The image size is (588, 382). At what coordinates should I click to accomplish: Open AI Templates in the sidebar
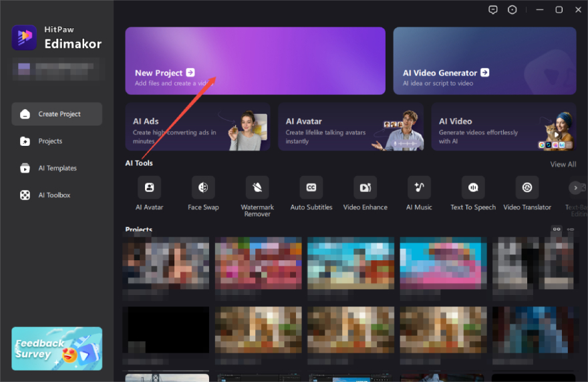[x=57, y=169]
